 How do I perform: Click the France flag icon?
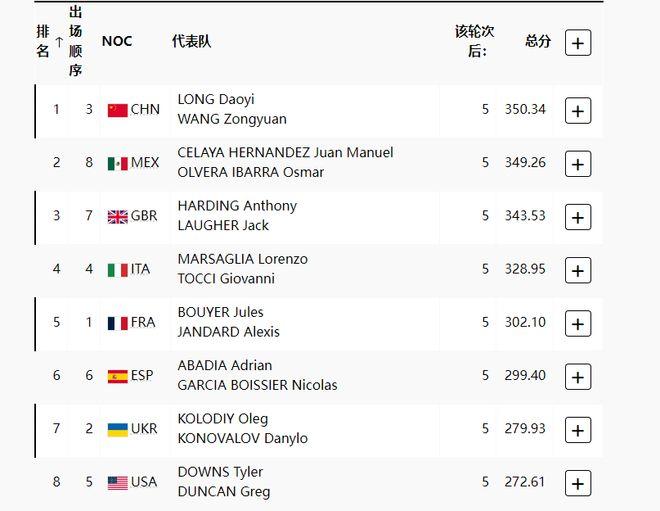pos(118,323)
